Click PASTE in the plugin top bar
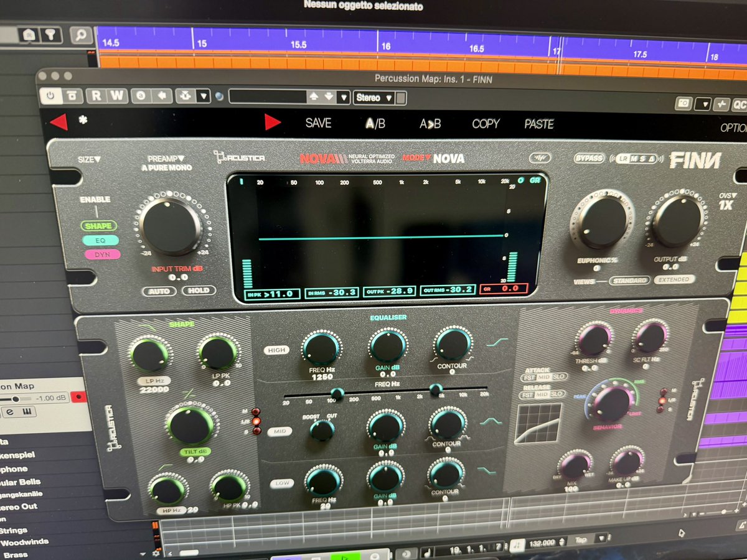The height and width of the screenshot is (560, 747). coord(539,124)
